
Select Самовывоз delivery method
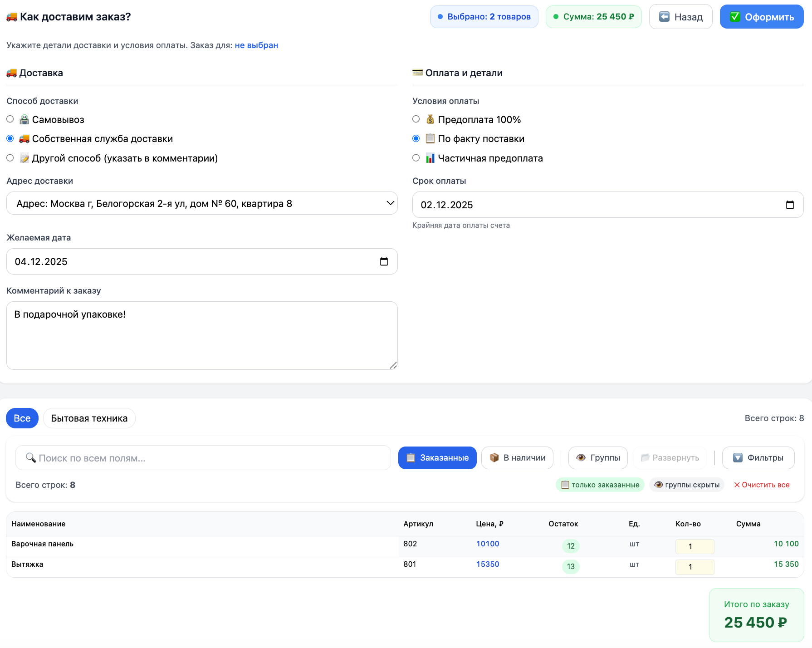[x=10, y=119]
